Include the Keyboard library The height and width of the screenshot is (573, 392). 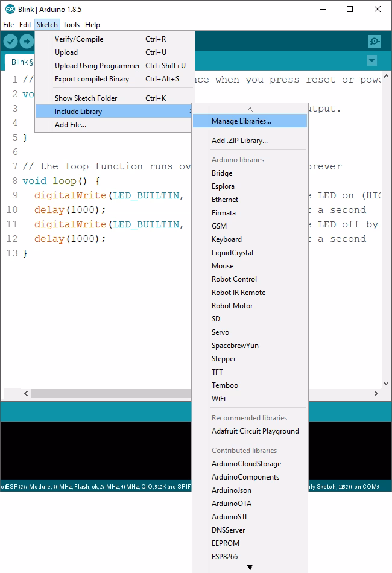250,239
